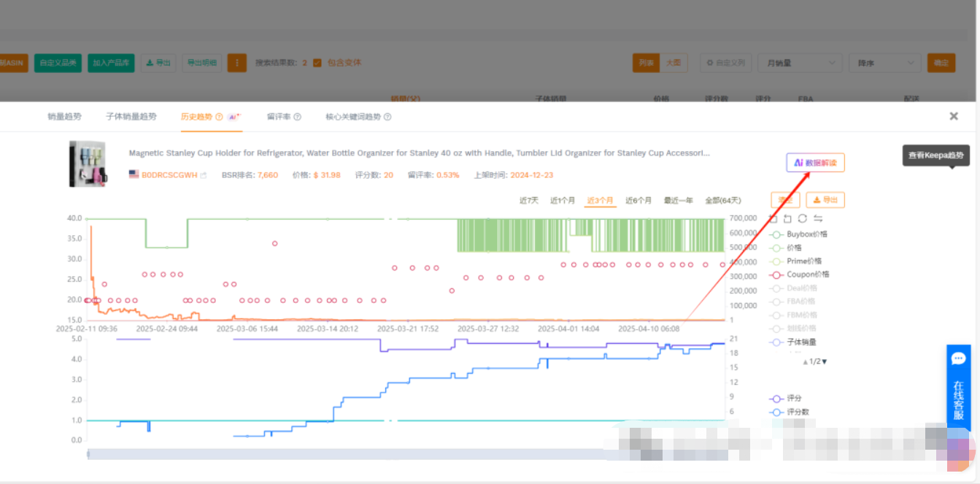980x484 pixels.
Task: Open the product thumbnail image
Action: (87, 164)
